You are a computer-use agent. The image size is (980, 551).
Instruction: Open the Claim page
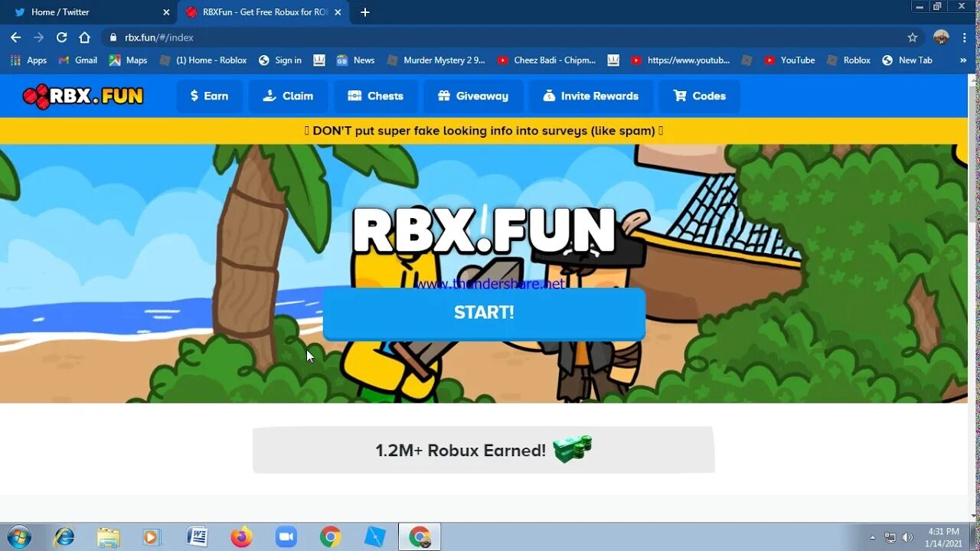tap(288, 96)
